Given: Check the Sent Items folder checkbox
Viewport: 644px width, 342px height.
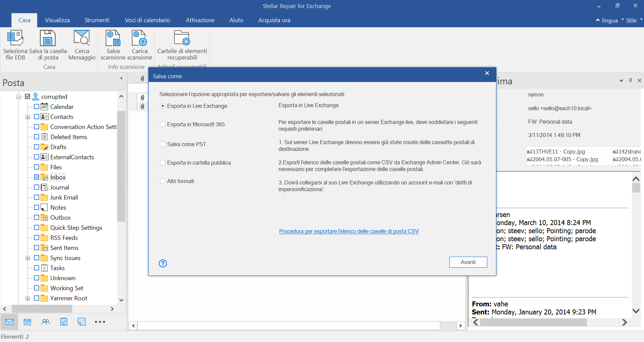Looking at the screenshot, I should point(37,248).
